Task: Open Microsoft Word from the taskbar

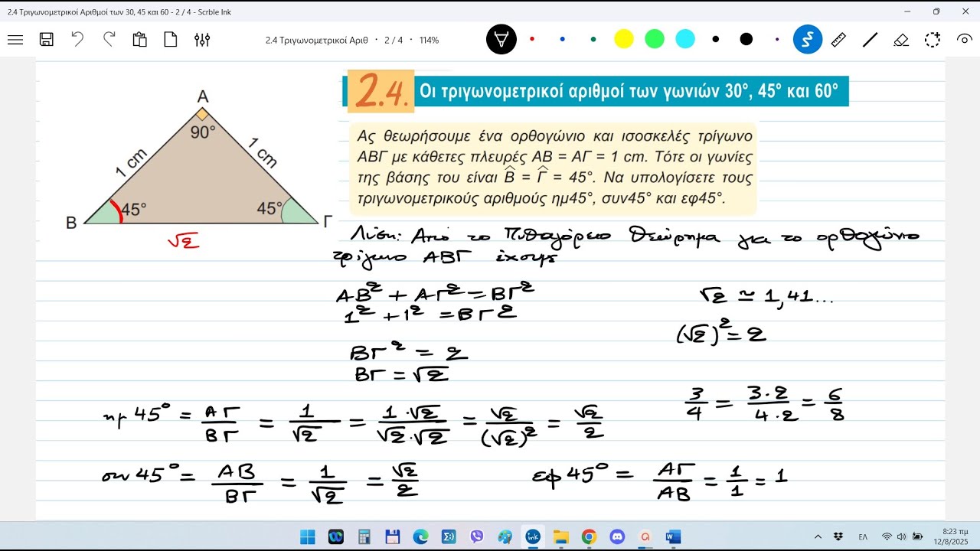Action: (x=673, y=536)
